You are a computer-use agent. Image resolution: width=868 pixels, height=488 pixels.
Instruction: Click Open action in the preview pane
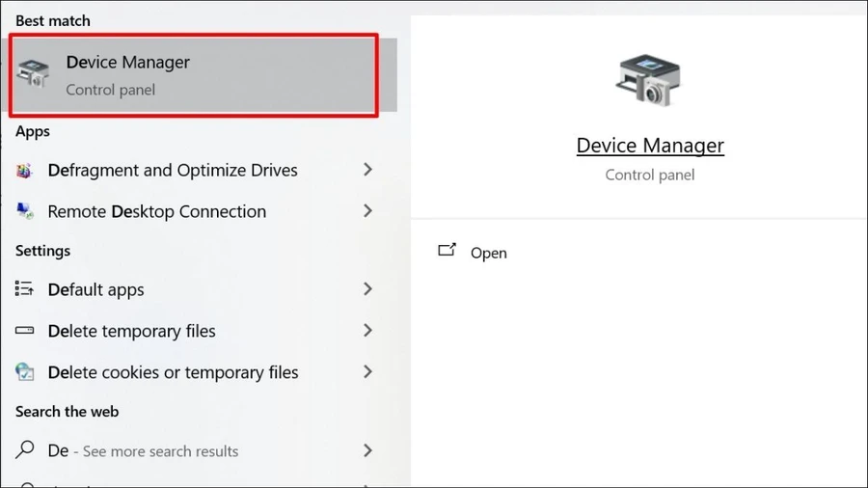point(488,253)
